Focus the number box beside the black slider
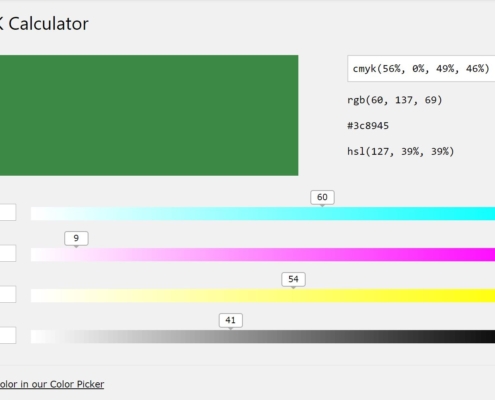This screenshot has height=400, width=495. click(8, 335)
